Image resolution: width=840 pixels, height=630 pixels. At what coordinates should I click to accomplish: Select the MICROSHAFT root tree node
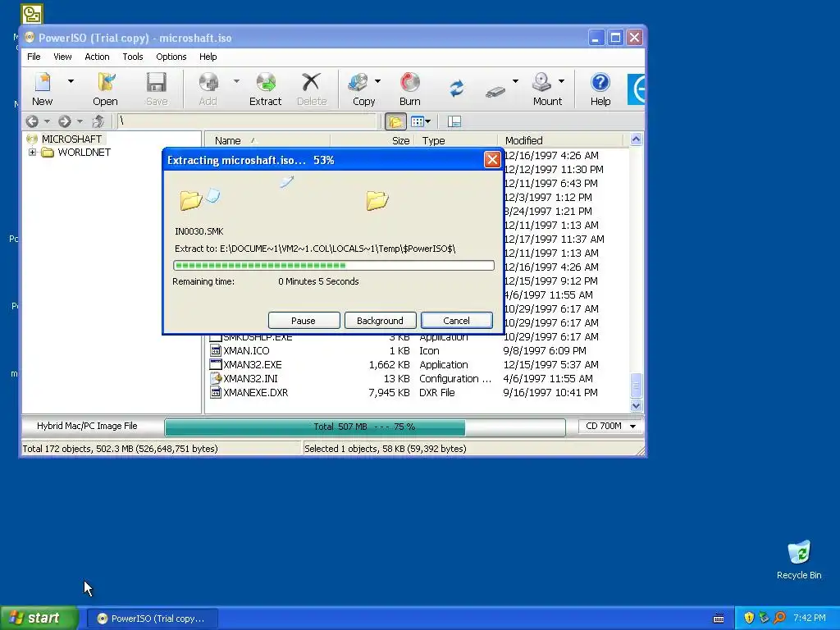(71, 139)
